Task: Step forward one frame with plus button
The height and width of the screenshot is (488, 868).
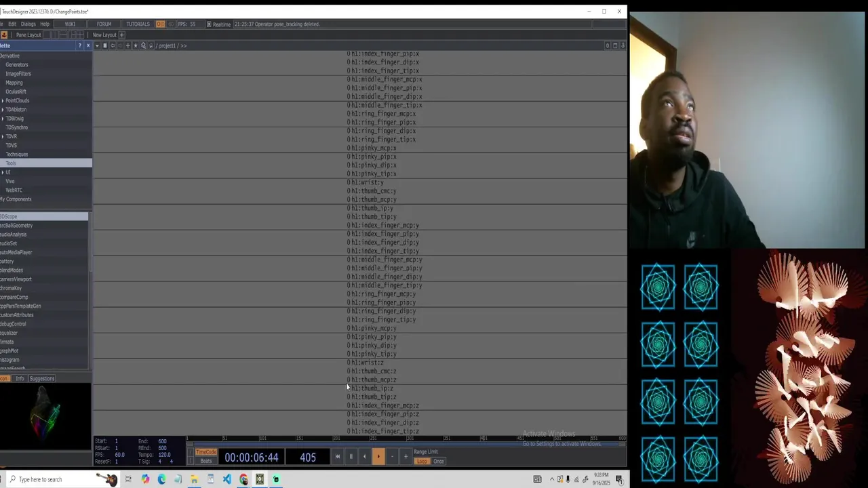Action: pyautogui.click(x=406, y=457)
